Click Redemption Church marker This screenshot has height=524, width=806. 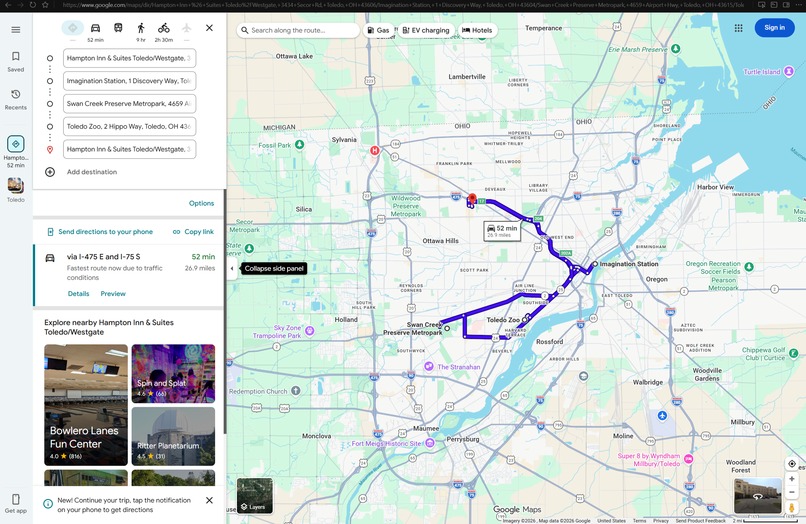click(x=296, y=391)
